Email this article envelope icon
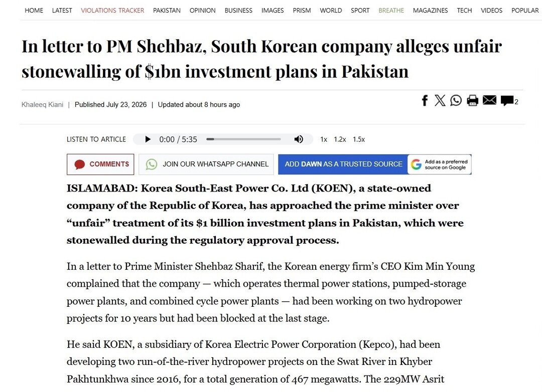This screenshot has height=392, width=542. click(x=489, y=100)
